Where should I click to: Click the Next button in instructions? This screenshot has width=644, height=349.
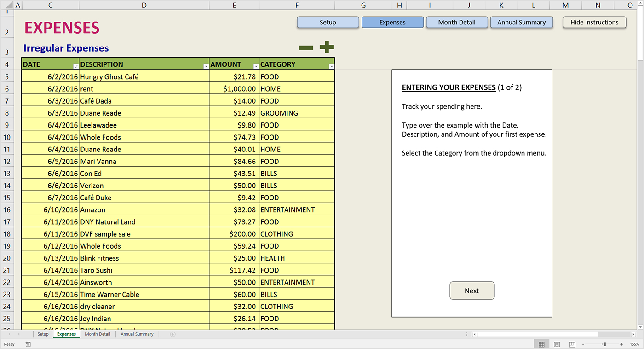point(471,291)
